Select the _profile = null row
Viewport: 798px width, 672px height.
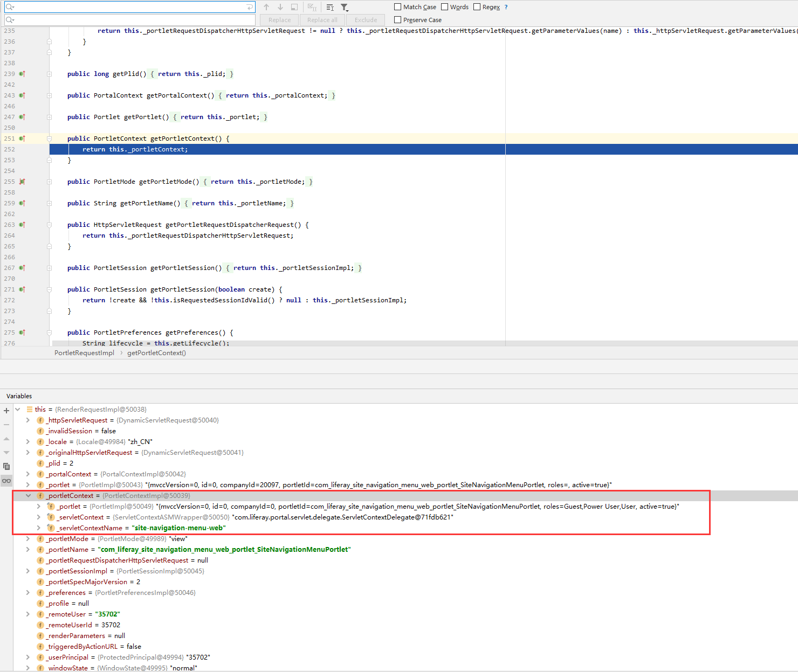point(405,604)
